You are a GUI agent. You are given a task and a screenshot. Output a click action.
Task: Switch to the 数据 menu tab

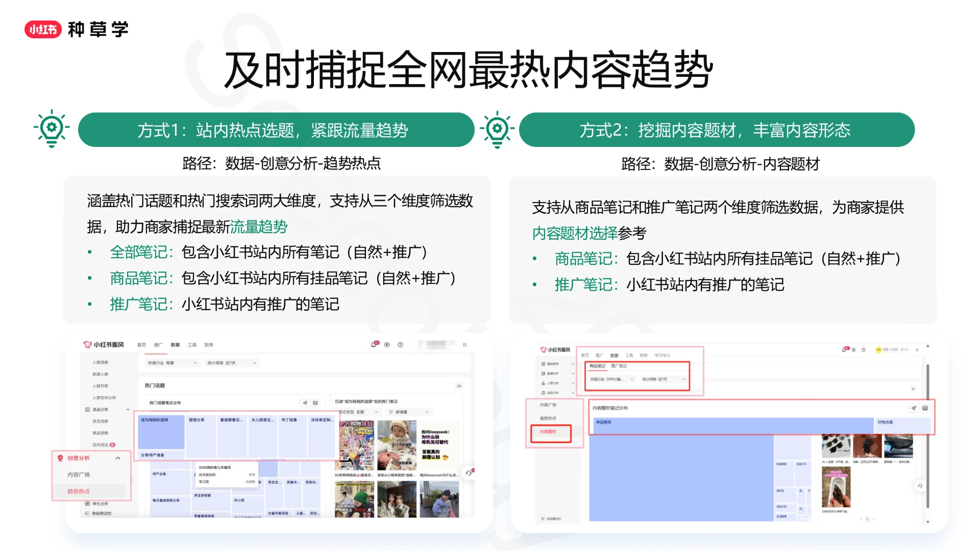tap(175, 345)
